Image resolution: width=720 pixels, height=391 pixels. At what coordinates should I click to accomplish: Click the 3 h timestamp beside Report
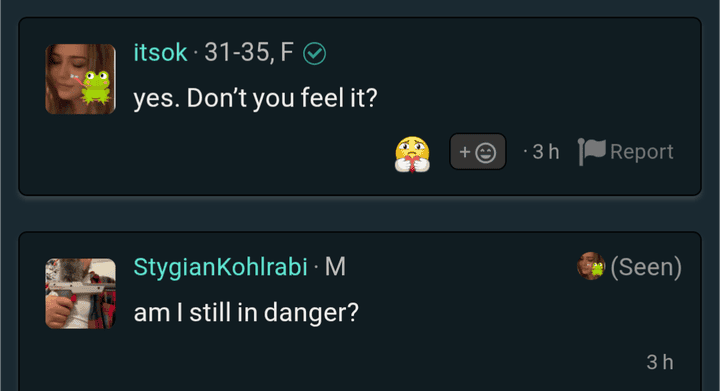[x=546, y=152]
